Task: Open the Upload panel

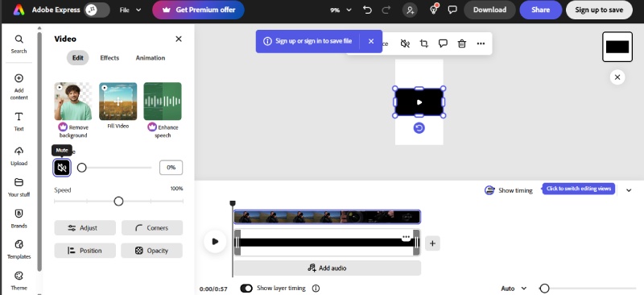Action: (x=19, y=156)
